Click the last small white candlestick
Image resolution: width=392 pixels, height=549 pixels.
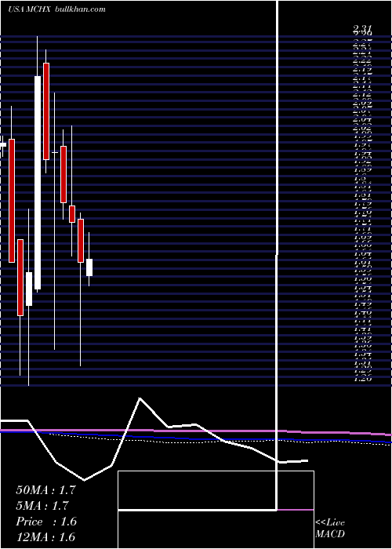coord(89,267)
